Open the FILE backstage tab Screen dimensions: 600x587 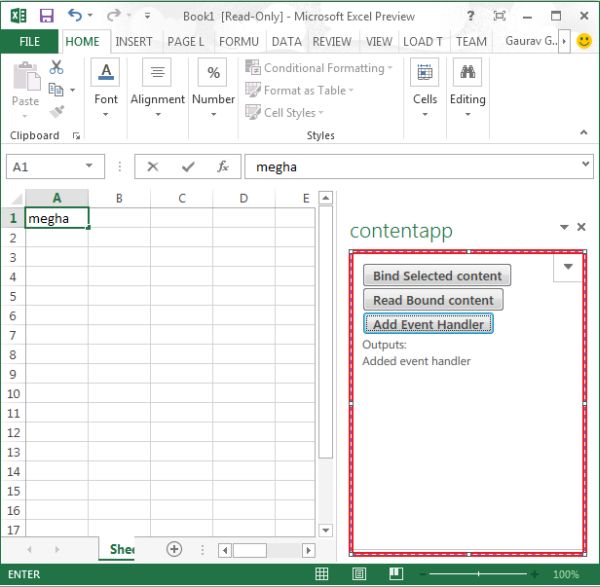[x=29, y=41]
